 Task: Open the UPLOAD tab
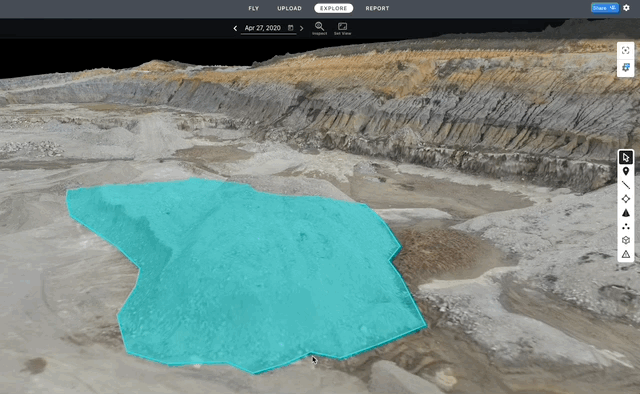pos(289,8)
